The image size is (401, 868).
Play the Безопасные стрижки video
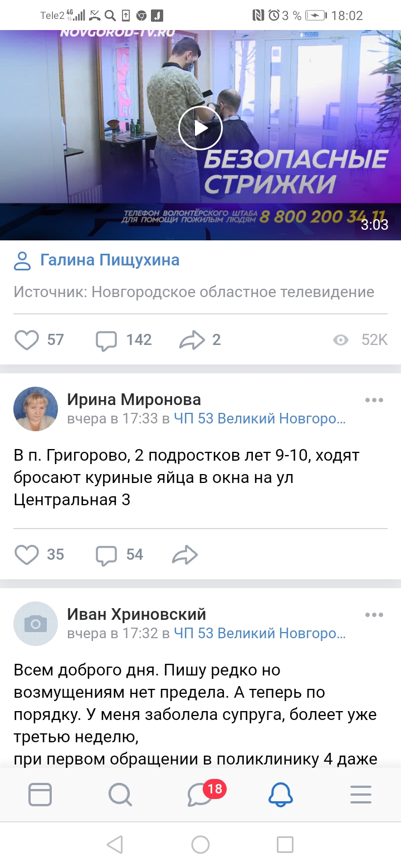click(200, 129)
